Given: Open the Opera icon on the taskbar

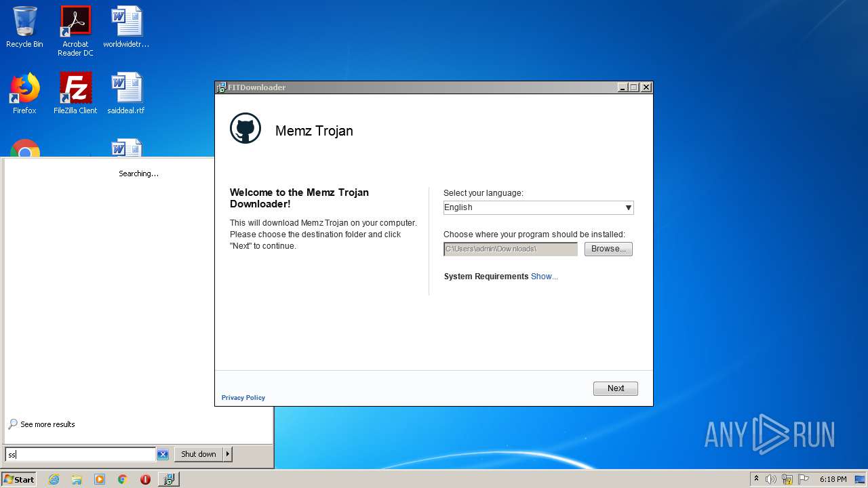Looking at the screenshot, I should pos(145,479).
